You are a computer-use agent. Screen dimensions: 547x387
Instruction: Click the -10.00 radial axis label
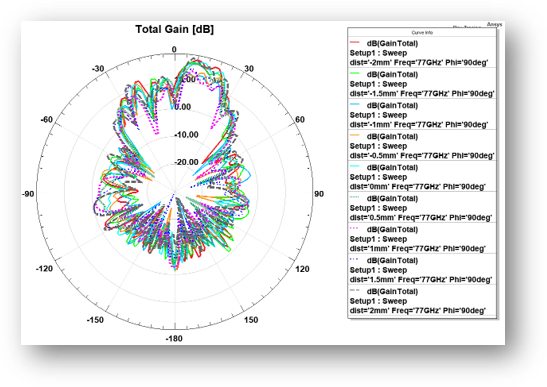click(186, 135)
